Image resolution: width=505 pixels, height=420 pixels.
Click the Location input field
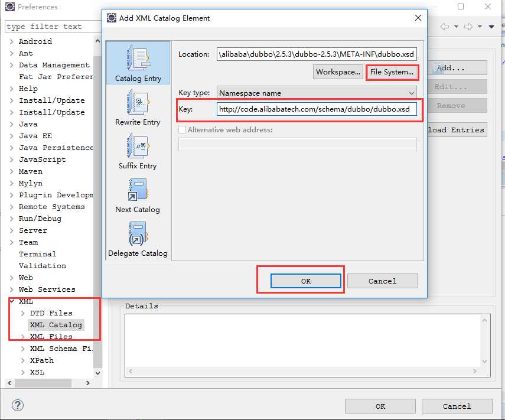317,54
